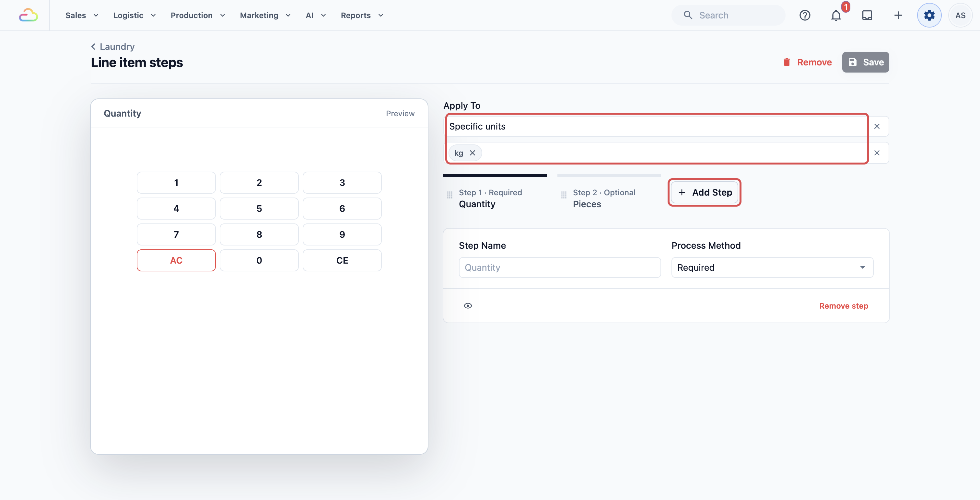
Task: Click the search magnifier icon
Action: [688, 15]
